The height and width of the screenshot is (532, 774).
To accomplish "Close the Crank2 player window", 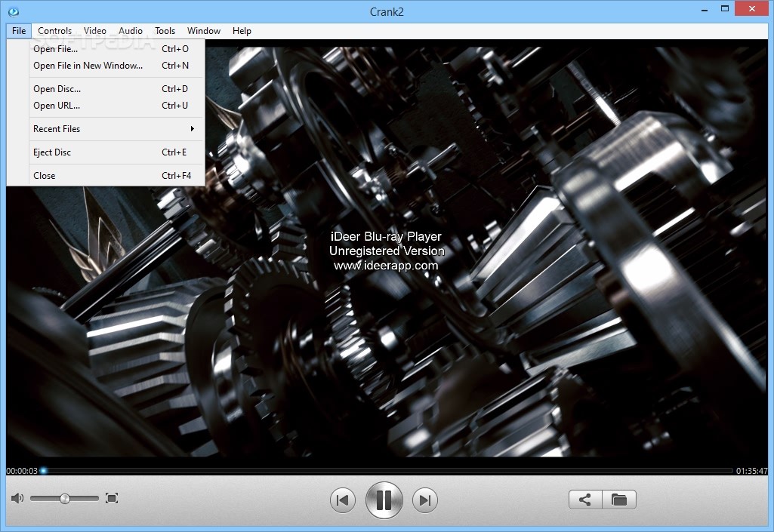I will (752, 9).
